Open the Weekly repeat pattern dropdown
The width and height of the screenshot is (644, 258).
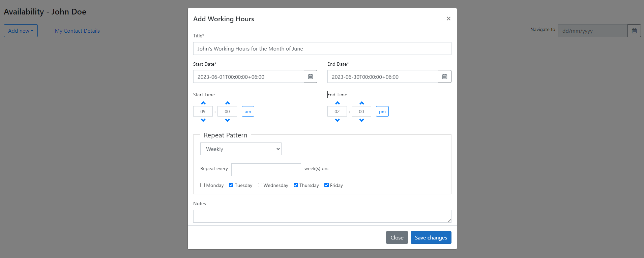(x=241, y=149)
